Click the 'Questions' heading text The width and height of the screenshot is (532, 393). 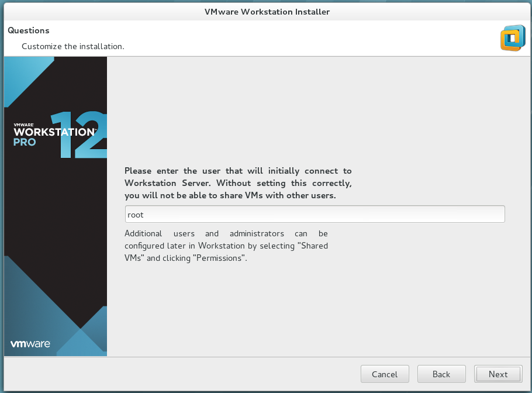29,30
